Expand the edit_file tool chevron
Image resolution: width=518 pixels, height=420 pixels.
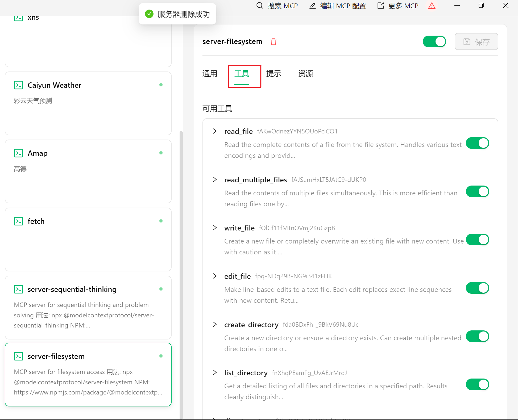coord(215,276)
